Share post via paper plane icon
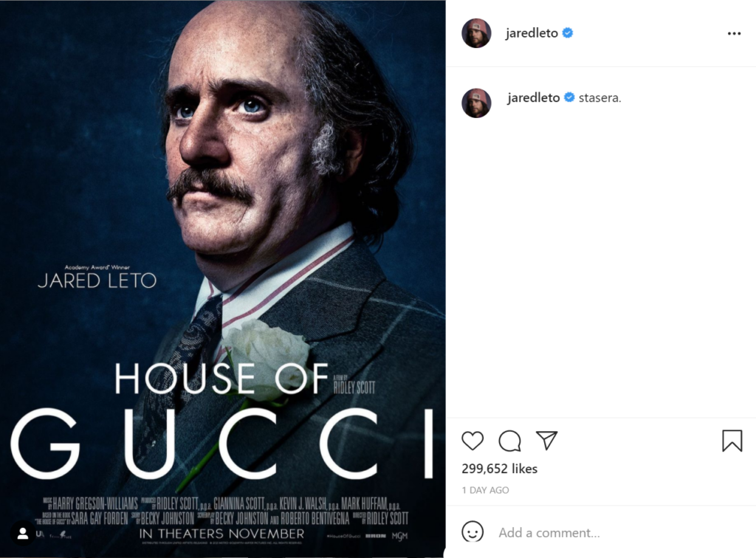Viewport: 756px width, 558px height. (547, 440)
